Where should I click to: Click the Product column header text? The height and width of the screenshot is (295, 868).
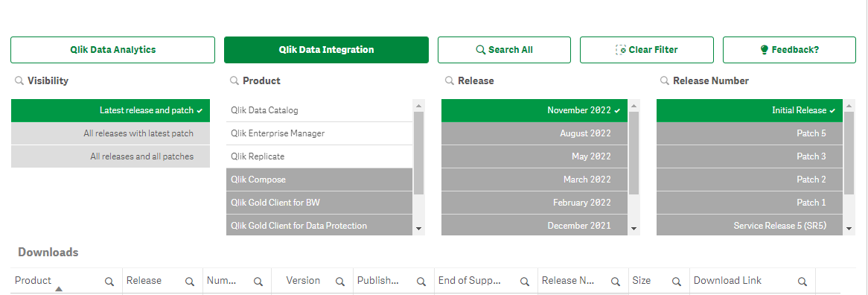point(33,281)
